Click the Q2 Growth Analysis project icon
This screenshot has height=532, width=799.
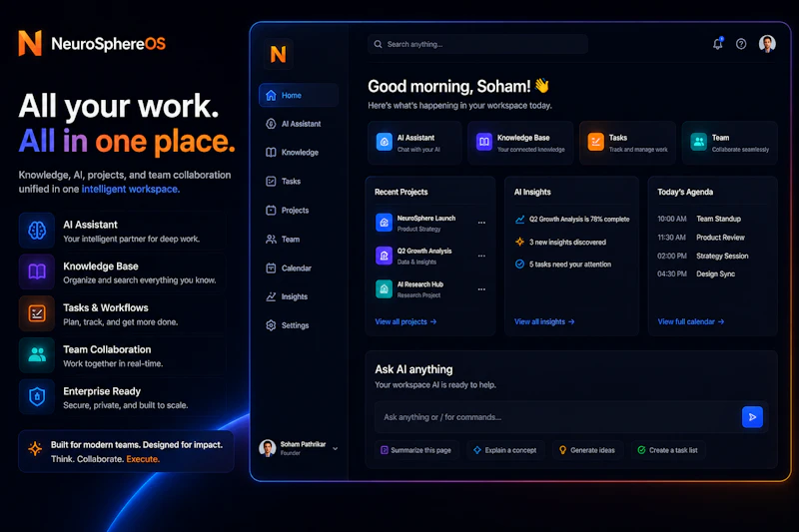385,256
